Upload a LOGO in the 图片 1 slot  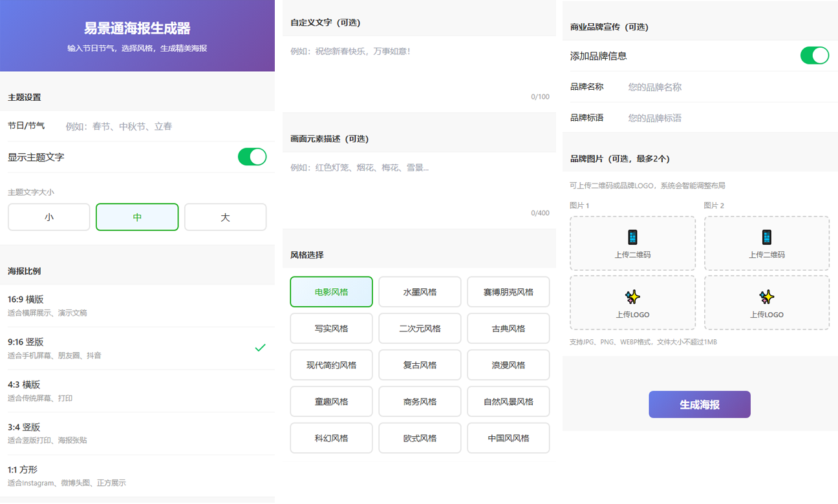(x=632, y=302)
